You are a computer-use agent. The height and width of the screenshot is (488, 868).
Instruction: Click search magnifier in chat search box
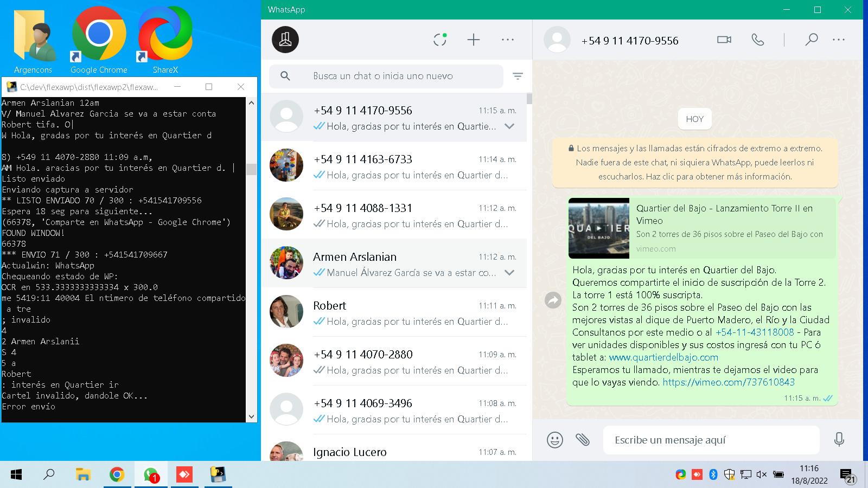tap(285, 76)
